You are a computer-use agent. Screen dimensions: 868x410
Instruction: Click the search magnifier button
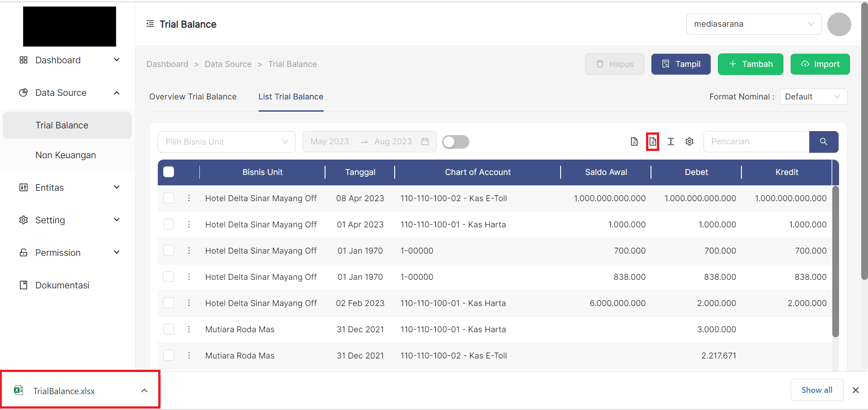click(823, 142)
